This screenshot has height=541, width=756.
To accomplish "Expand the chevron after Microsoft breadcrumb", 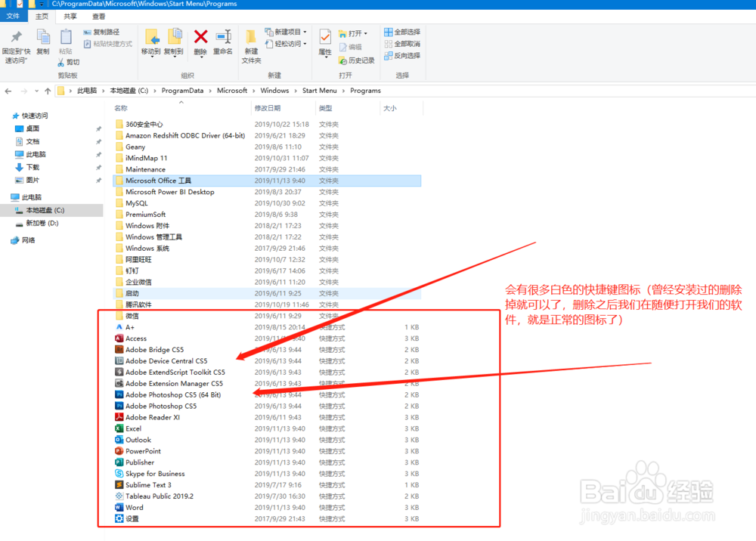I will coord(253,91).
